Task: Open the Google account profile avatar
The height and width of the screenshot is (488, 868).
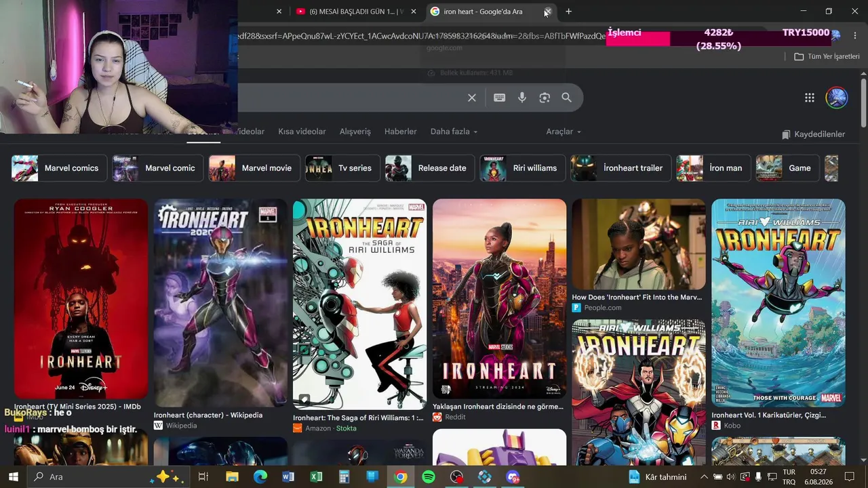Action: 837,98
